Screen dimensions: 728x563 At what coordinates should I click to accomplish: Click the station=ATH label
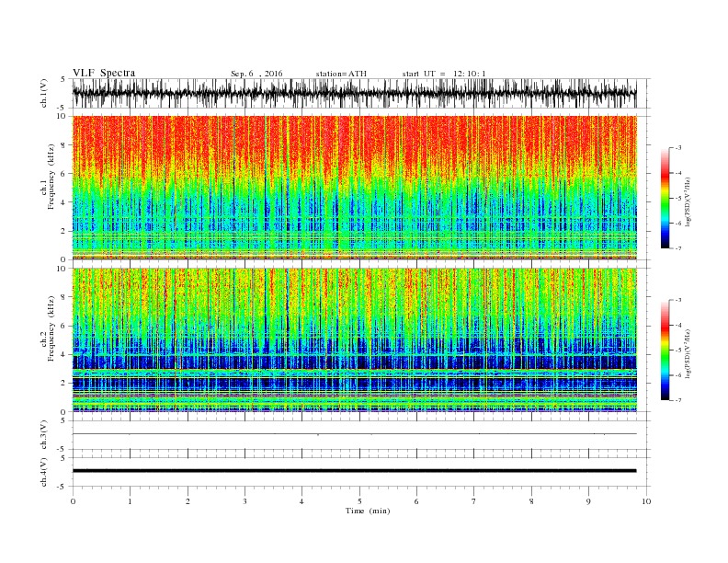pos(341,74)
